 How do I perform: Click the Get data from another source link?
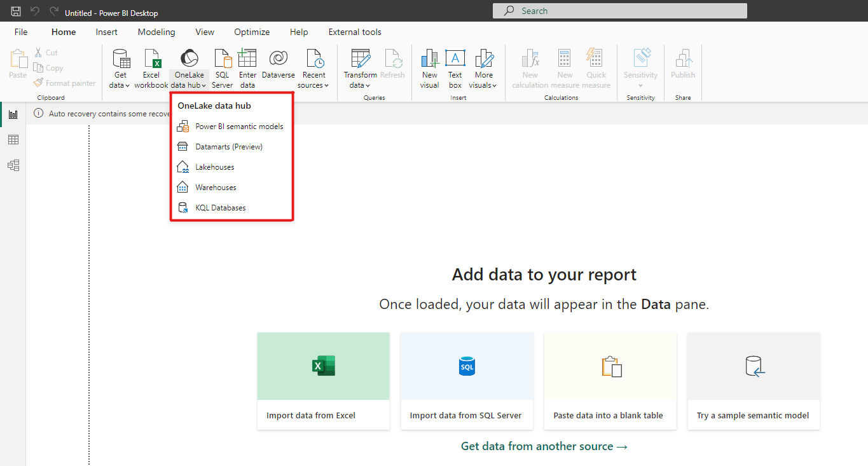[544, 446]
